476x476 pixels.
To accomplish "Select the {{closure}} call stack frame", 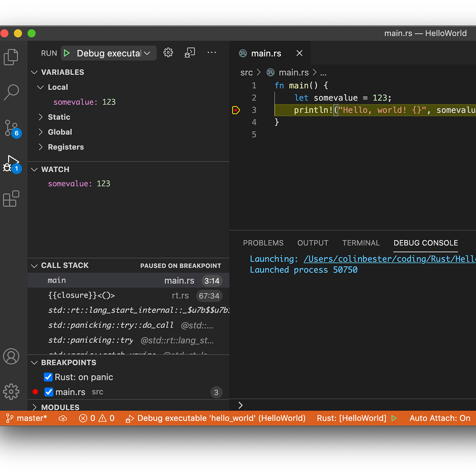I will pos(81,296).
